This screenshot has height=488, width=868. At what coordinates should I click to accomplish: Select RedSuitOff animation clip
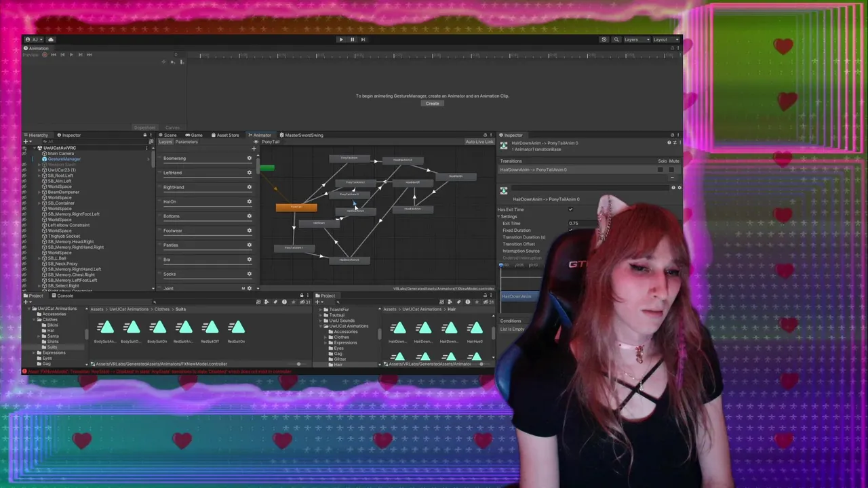[x=210, y=331]
